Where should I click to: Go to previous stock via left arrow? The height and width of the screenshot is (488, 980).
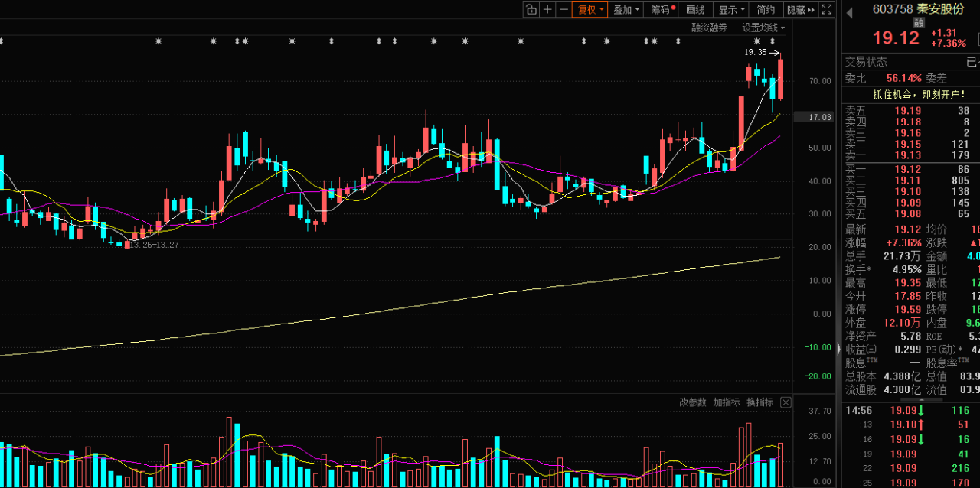pos(849,12)
